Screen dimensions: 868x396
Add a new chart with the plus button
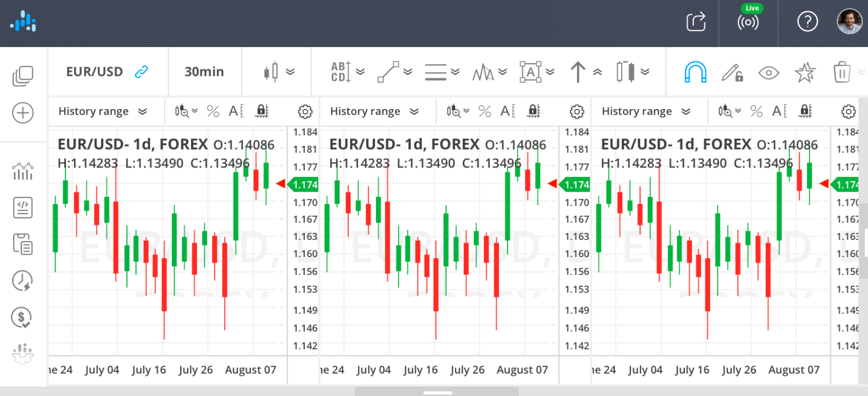[x=22, y=113]
